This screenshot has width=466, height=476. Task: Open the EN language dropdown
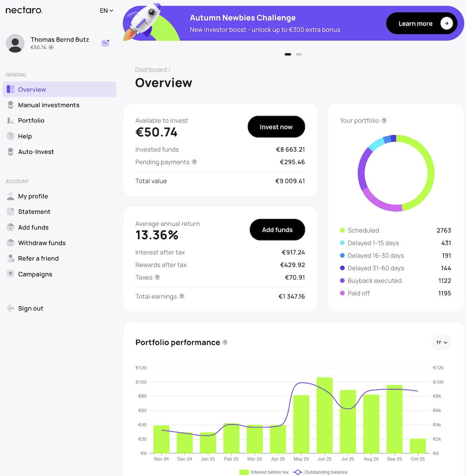pos(105,10)
